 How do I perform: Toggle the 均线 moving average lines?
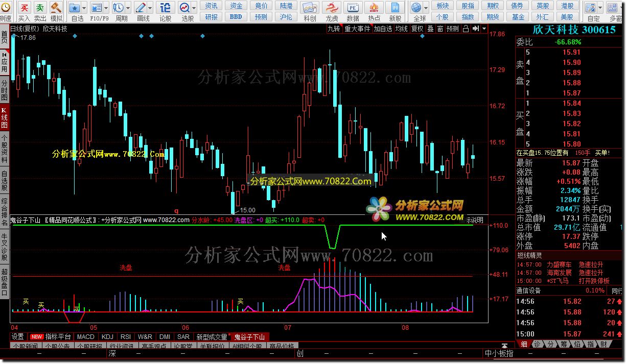pos(402,29)
